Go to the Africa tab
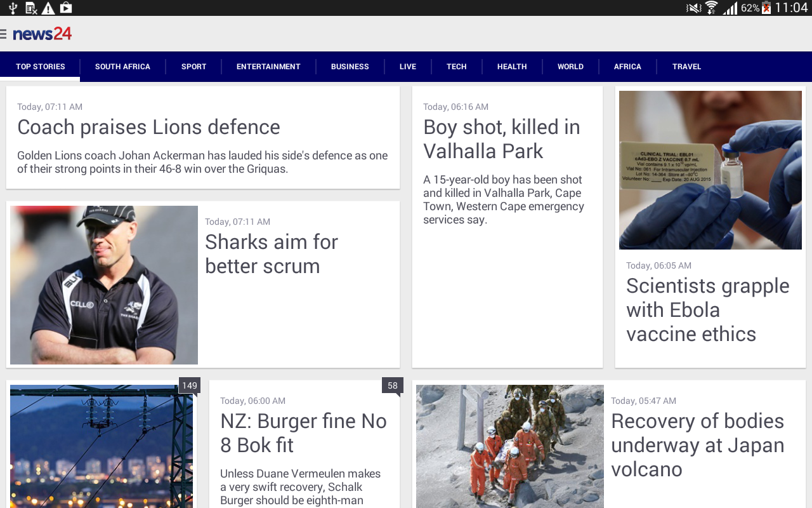 pos(627,67)
